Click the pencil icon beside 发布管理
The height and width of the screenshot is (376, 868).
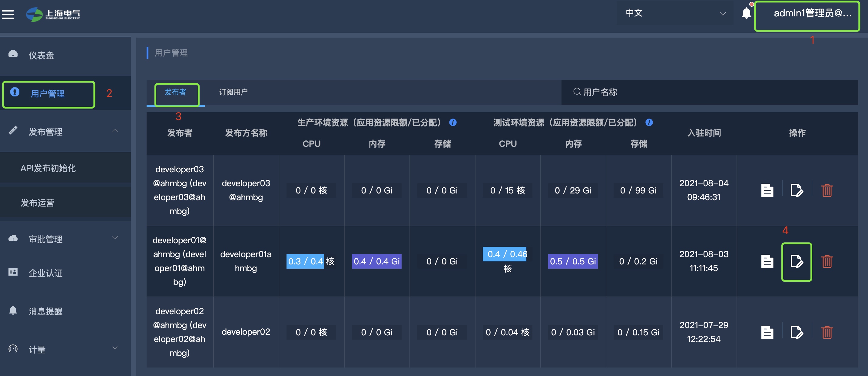point(13,130)
